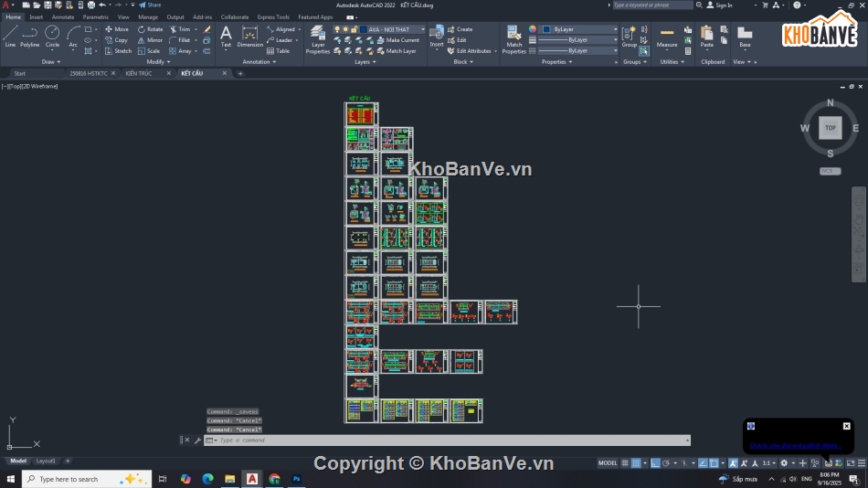Select the Measure utility
The height and width of the screenshot is (488, 868).
[667, 37]
